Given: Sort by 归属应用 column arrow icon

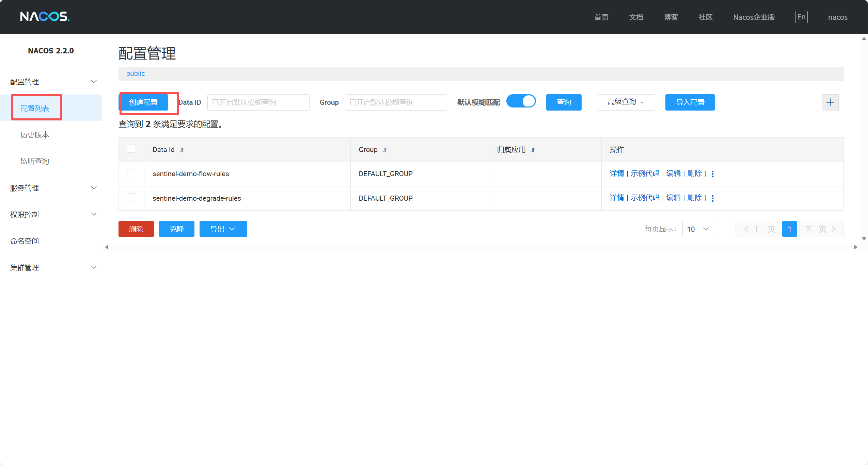Looking at the screenshot, I should tap(533, 150).
